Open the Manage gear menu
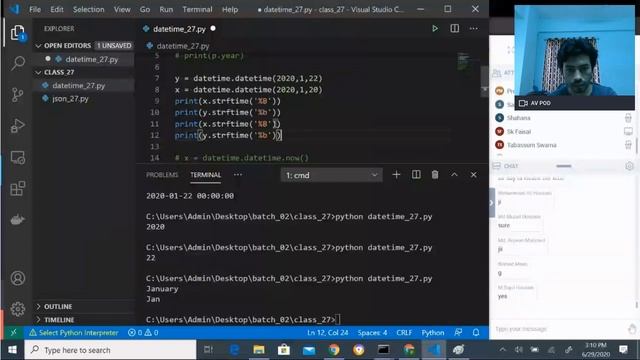 tap(18, 309)
